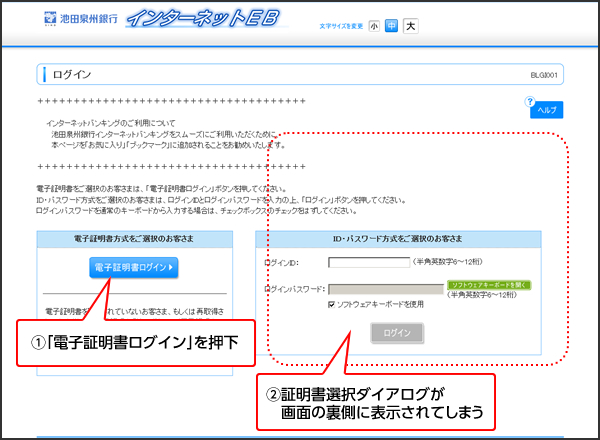Click the ログイン page heading
Viewport: 600px width, 440px height.
72,74
